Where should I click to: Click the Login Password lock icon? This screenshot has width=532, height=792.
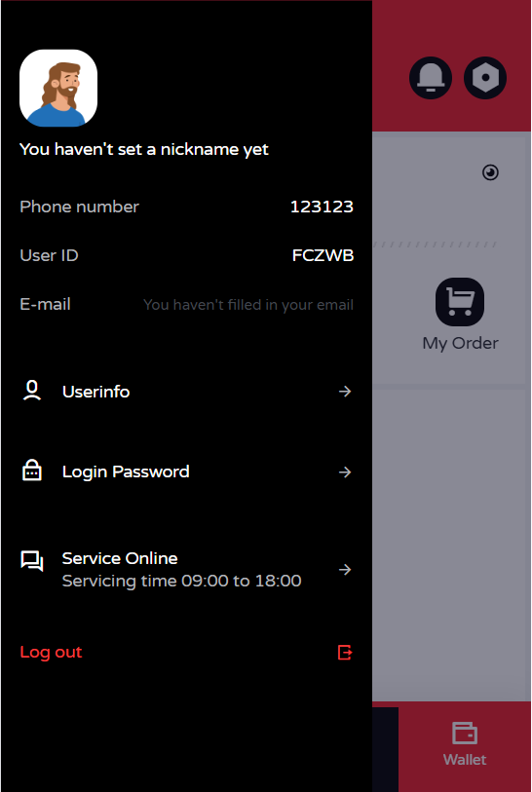click(32, 471)
